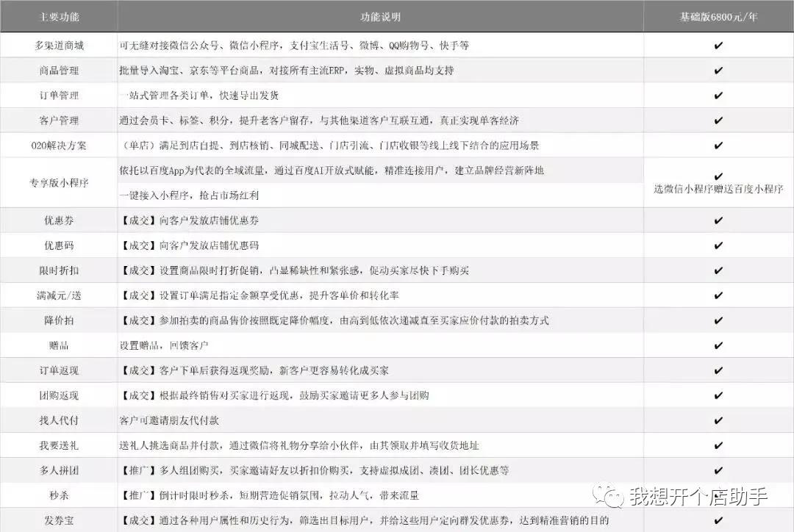Image resolution: width=794 pixels, height=532 pixels.
Task: Click the checkmark in the 团购返现 row
Action: click(x=718, y=395)
